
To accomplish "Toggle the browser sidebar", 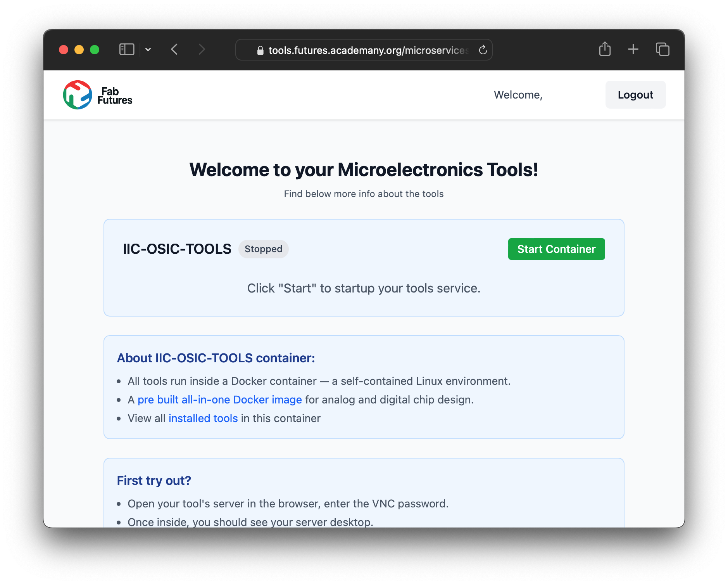I will (x=126, y=49).
